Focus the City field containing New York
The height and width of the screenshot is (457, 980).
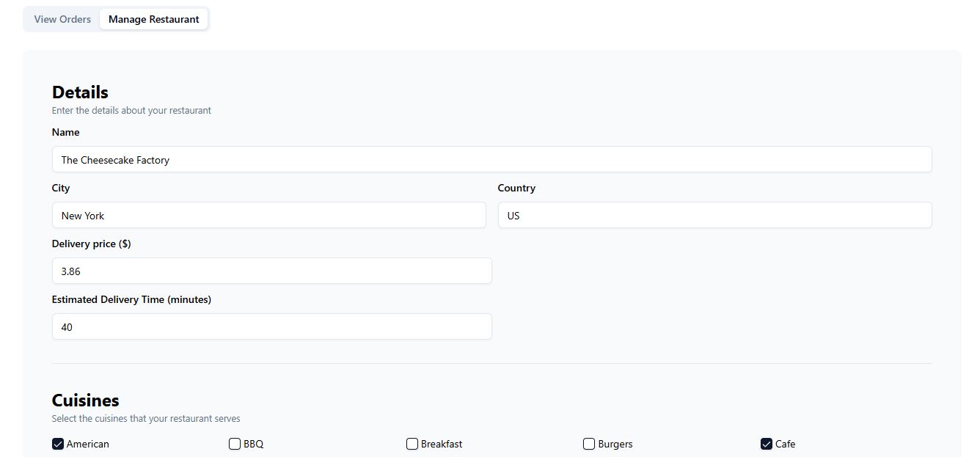point(268,215)
